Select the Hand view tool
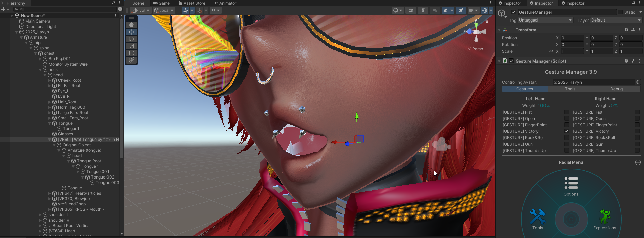 click(x=131, y=25)
